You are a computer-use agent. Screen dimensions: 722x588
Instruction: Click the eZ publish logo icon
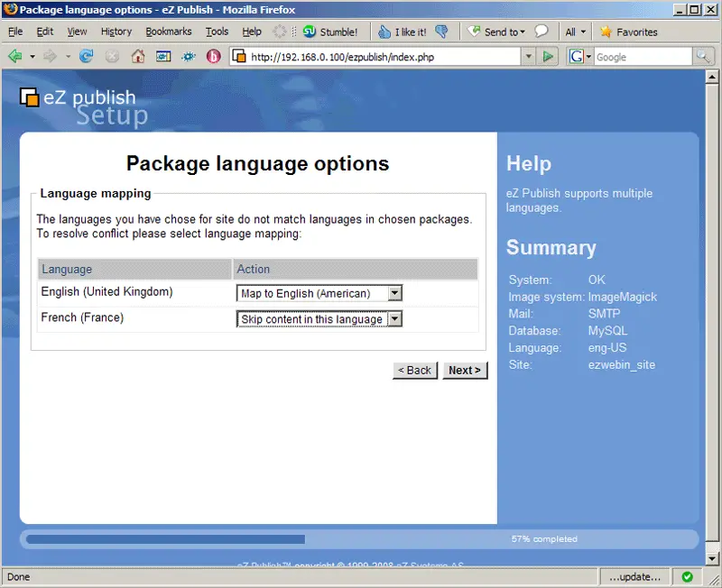[x=30, y=97]
